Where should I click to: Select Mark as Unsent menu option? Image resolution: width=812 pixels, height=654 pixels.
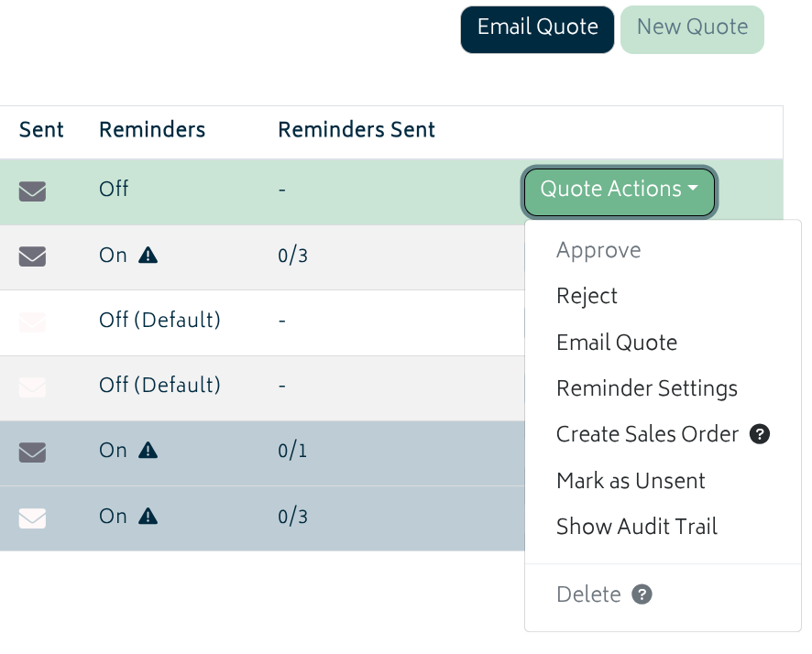point(631,481)
